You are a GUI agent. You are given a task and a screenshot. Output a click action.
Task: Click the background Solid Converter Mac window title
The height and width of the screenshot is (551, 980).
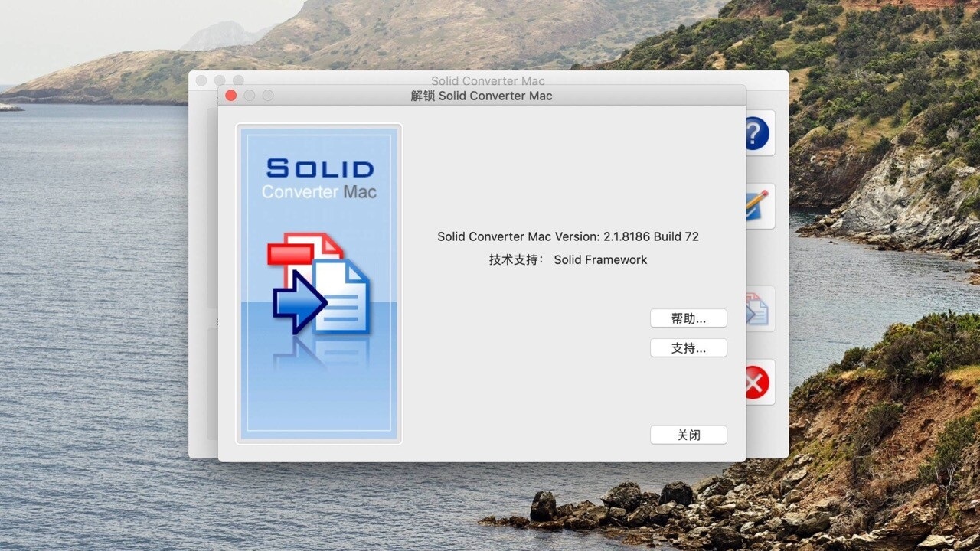click(488, 80)
